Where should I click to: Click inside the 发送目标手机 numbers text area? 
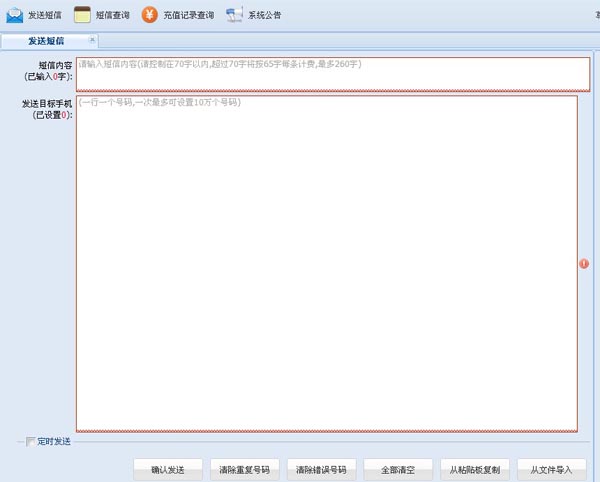[x=326, y=264]
